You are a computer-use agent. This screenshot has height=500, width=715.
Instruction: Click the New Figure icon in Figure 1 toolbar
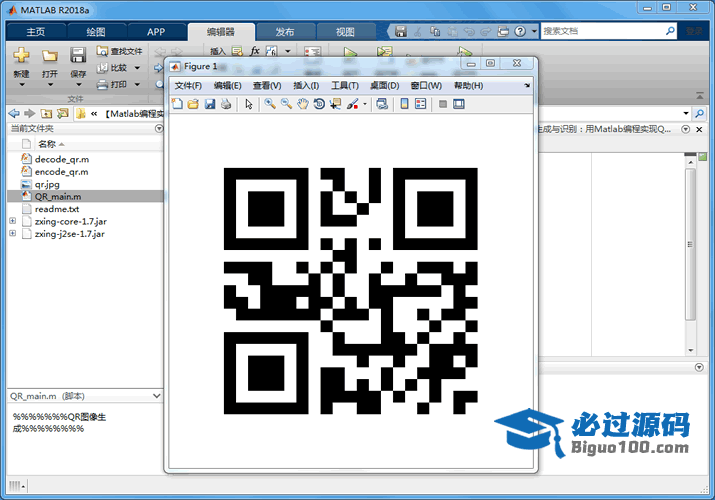click(177, 104)
